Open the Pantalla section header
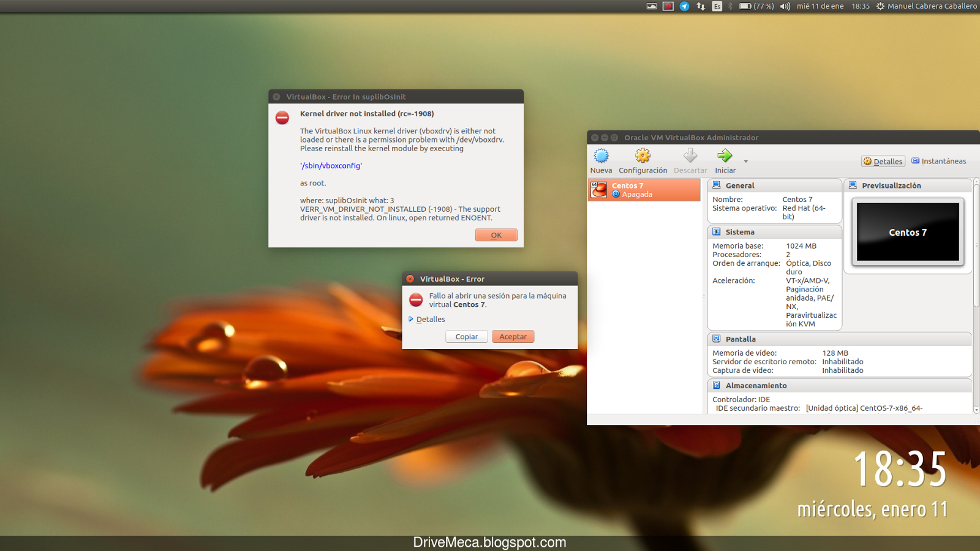The height and width of the screenshot is (551, 980). [840, 339]
